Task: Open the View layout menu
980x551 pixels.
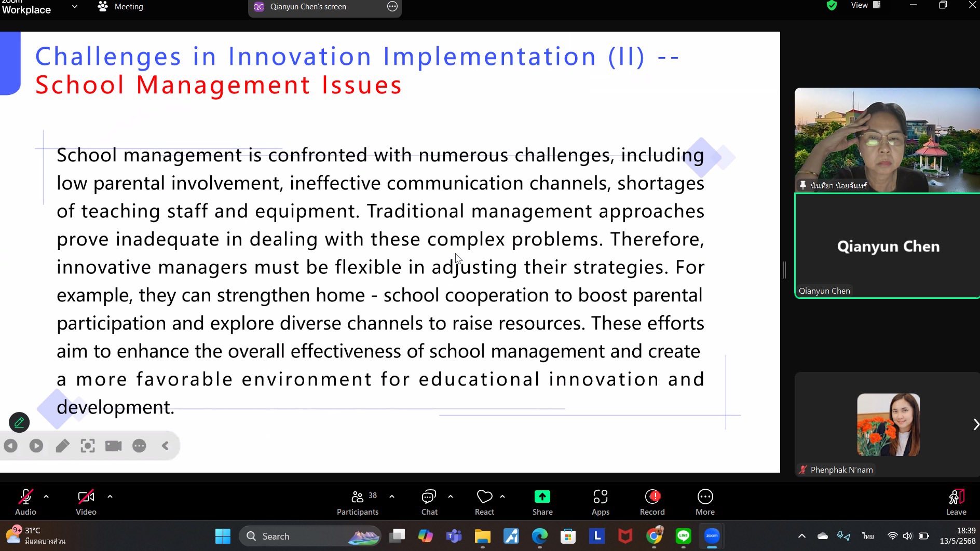Action: click(866, 5)
